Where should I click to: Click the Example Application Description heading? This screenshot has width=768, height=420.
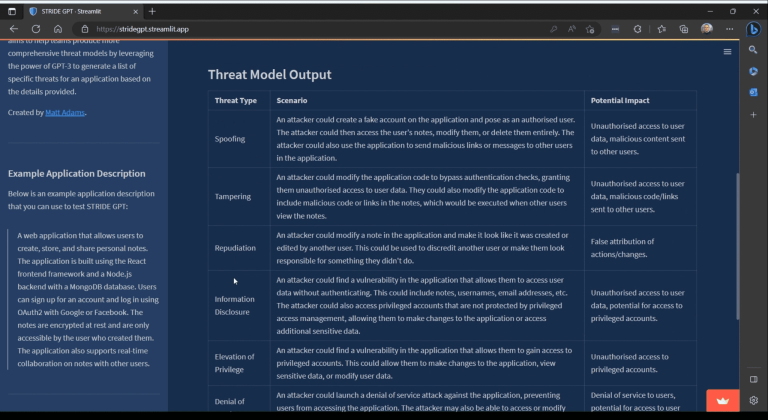pos(76,173)
